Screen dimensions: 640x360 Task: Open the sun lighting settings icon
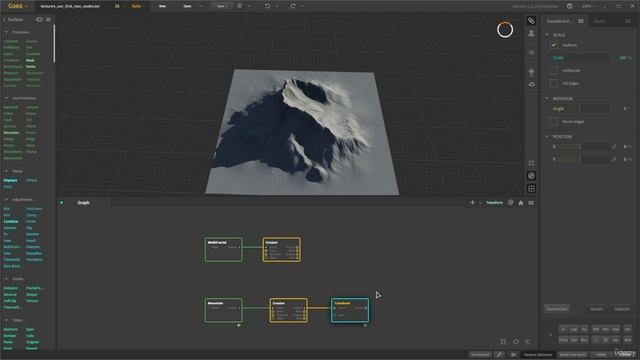pos(531,72)
